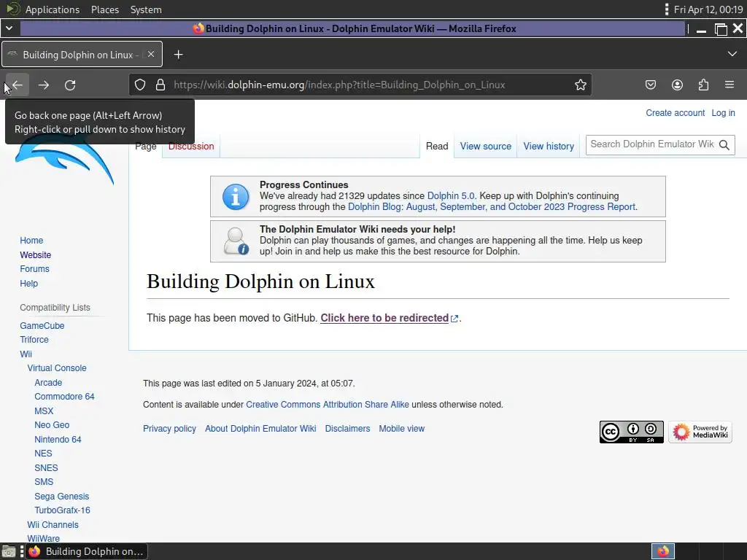Viewport: 747px width, 560px height.
Task: Click show desktop icon in bottom panel
Action: click(8, 551)
